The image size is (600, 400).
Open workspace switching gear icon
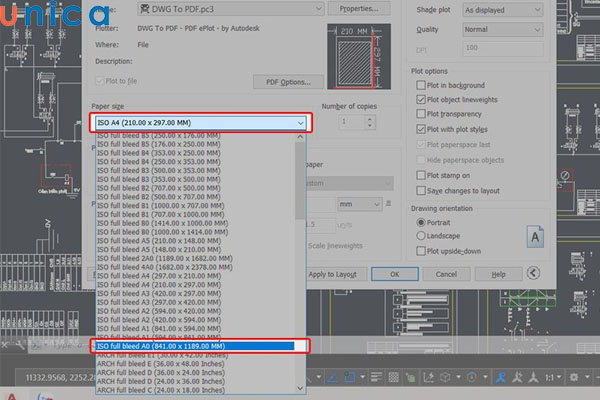tap(574, 377)
